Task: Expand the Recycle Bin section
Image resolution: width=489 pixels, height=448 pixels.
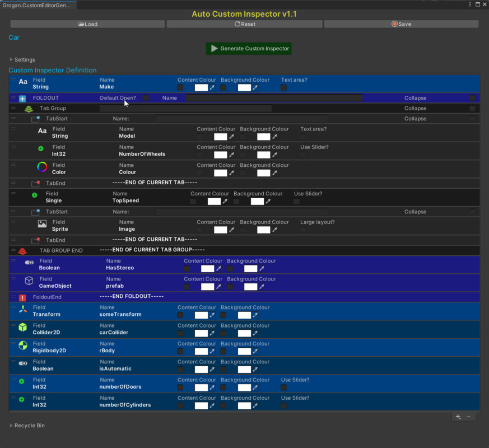Action: pos(11,426)
